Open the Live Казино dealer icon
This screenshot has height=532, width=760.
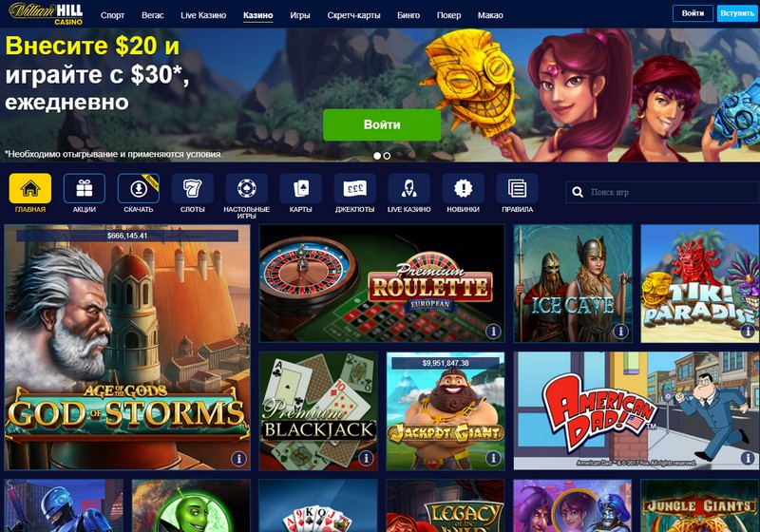click(409, 188)
